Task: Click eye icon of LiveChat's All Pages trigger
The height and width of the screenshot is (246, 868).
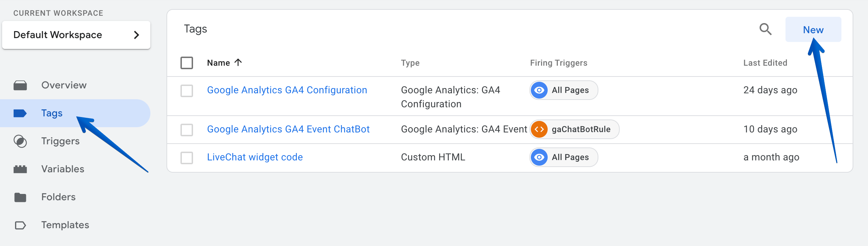Action: (x=539, y=157)
